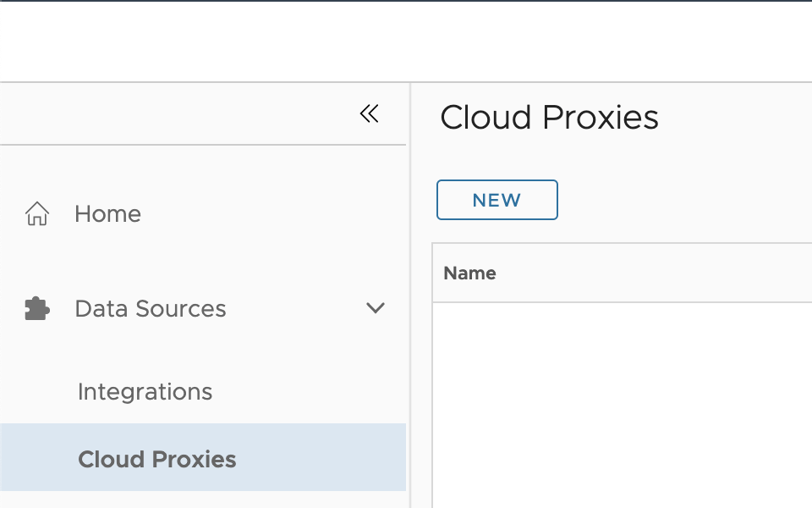Go to Home using its text label

107,214
